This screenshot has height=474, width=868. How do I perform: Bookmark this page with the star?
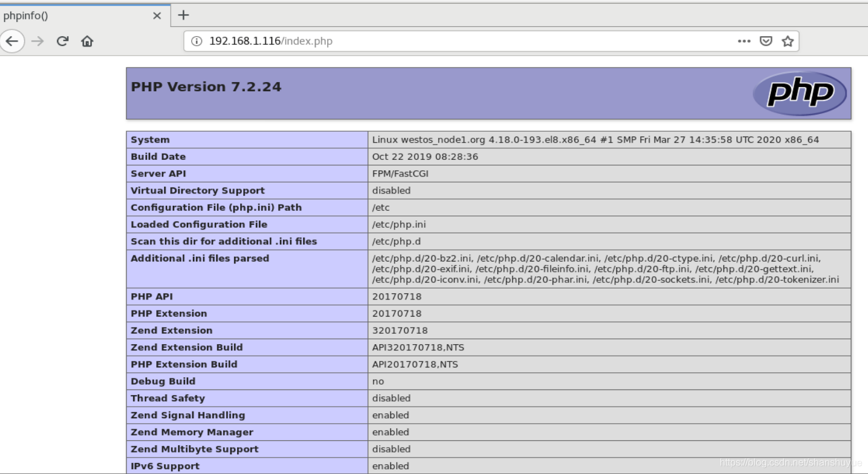point(788,41)
